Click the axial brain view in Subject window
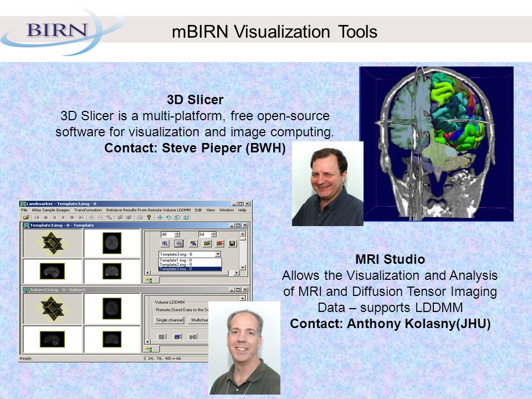This screenshot has width=532, height=399. coord(112,309)
